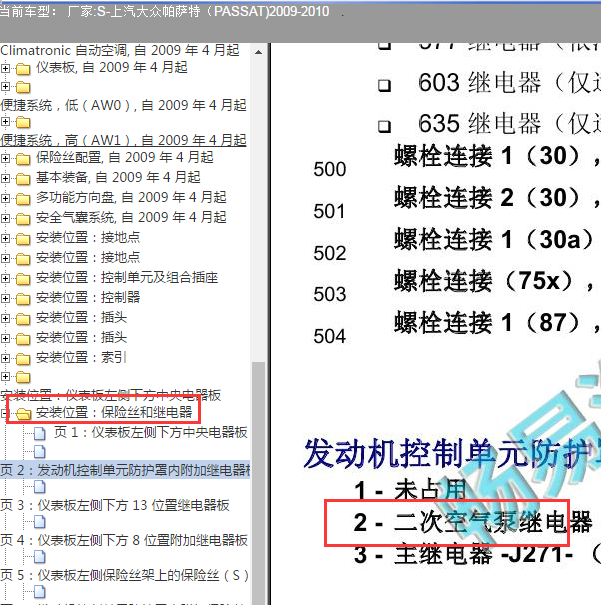601x605 pixels.
Task: Expand the 安装位置：控制器 node
Action: click(5, 298)
